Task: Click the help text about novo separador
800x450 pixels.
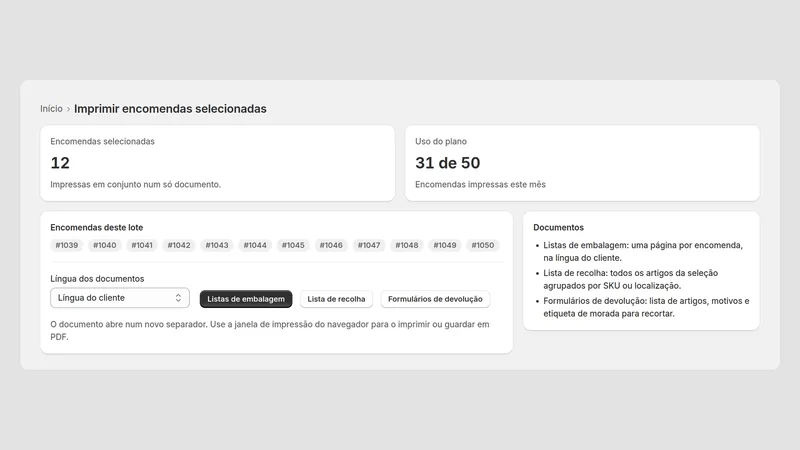Action: click(x=270, y=331)
